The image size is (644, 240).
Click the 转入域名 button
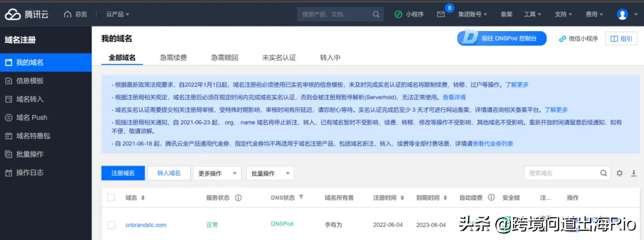[169, 173]
